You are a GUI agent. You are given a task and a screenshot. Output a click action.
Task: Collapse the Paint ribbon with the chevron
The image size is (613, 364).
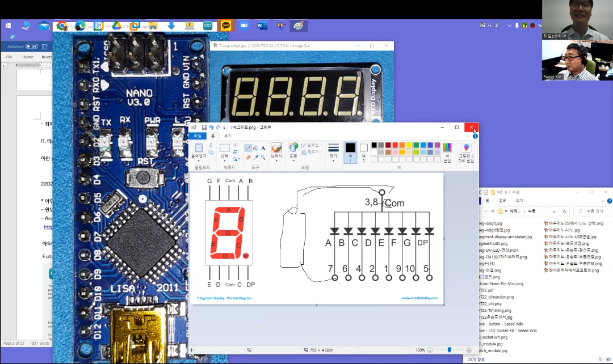pos(468,136)
